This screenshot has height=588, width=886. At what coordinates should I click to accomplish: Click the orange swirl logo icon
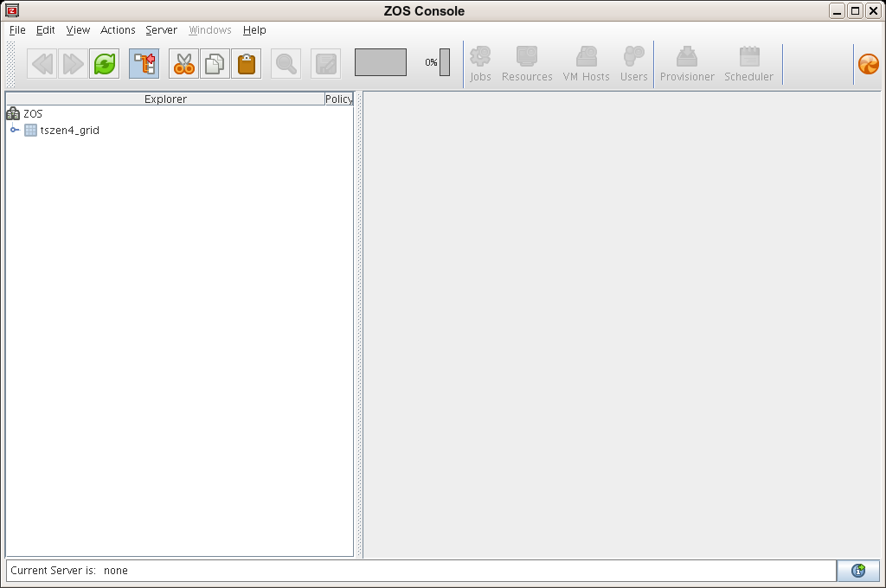coord(868,64)
